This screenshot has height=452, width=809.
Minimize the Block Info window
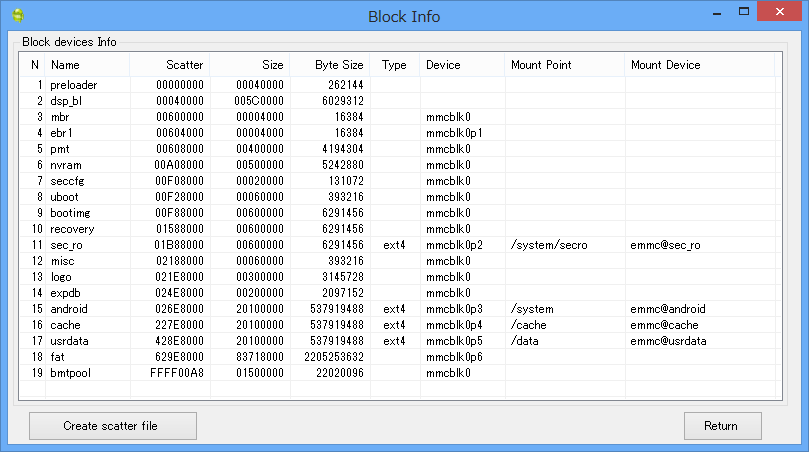pos(717,12)
